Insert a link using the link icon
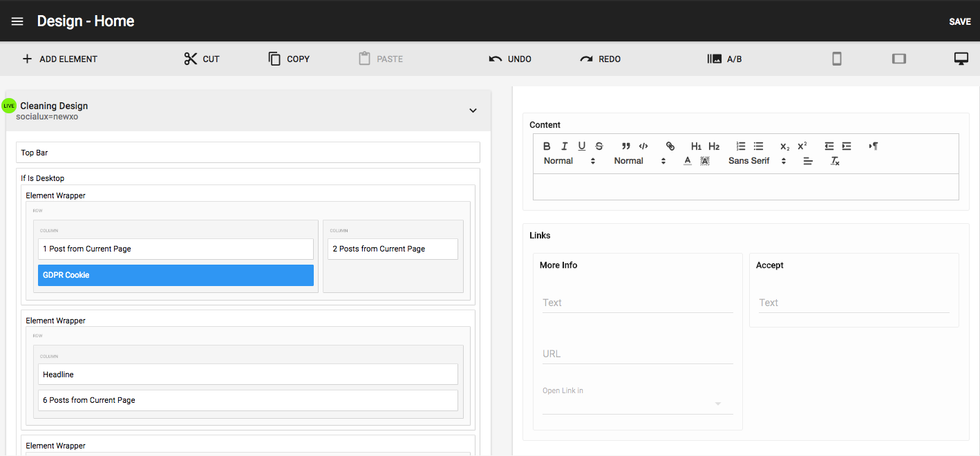This screenshot has height=456, width=980. point(670,146)
